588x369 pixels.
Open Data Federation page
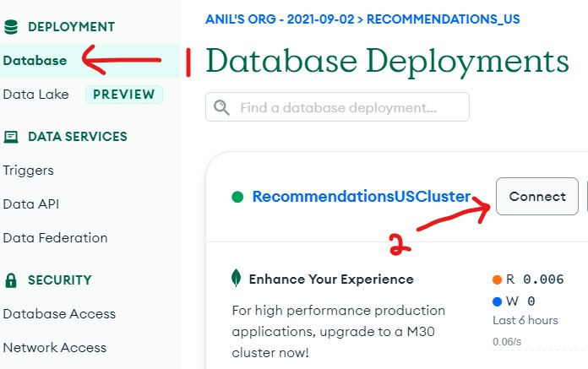tap(55, 238)
